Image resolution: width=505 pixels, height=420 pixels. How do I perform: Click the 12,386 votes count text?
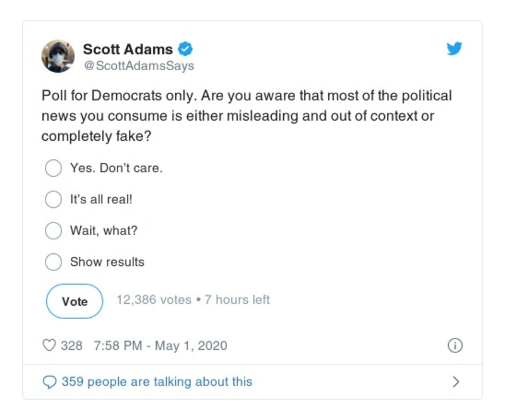coord(154,299)
